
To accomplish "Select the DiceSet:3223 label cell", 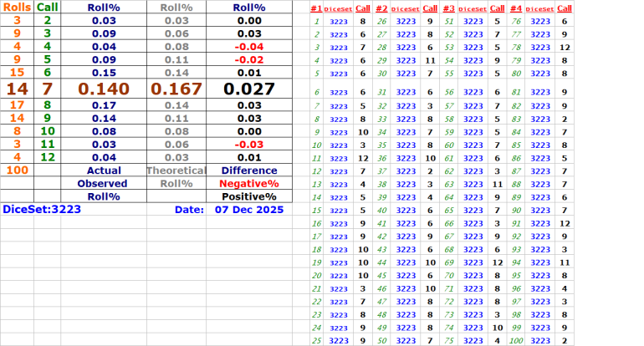I will pos(42,209).
